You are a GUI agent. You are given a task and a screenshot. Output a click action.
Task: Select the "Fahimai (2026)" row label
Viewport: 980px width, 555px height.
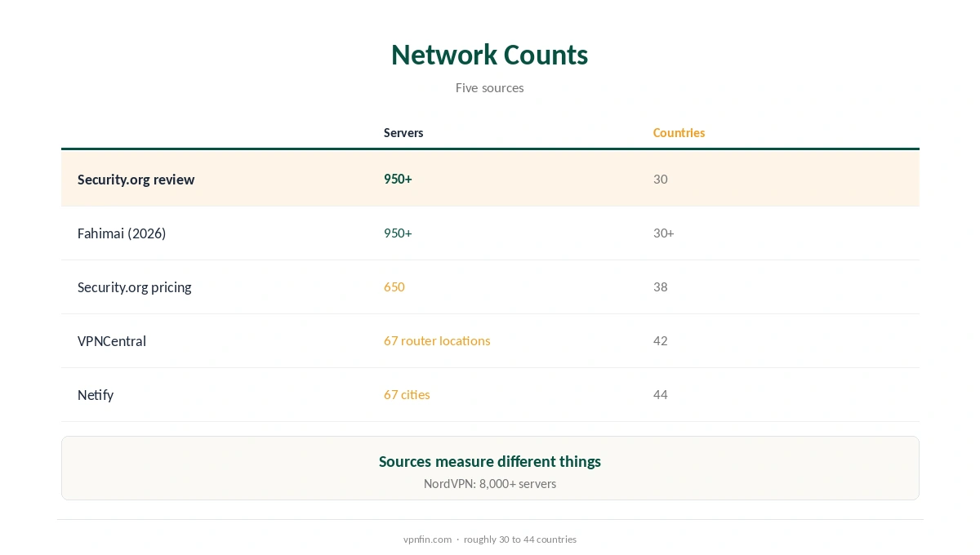click(x=122, y=233)
